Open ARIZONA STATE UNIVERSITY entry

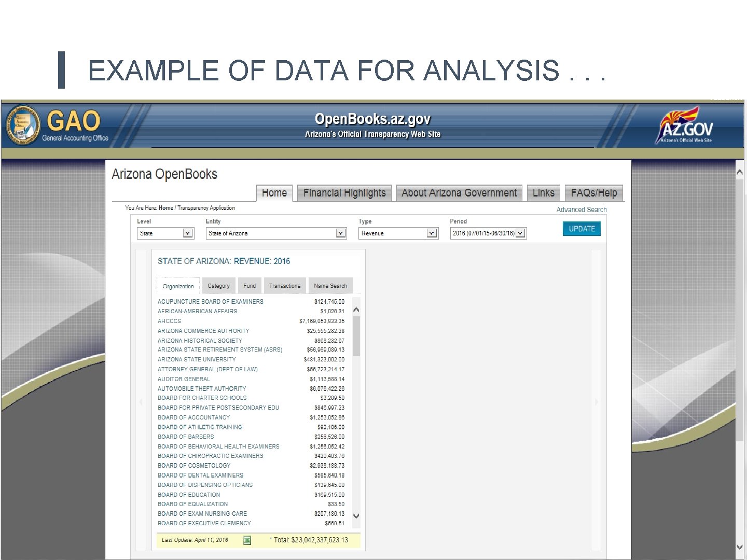click(197, 360)
